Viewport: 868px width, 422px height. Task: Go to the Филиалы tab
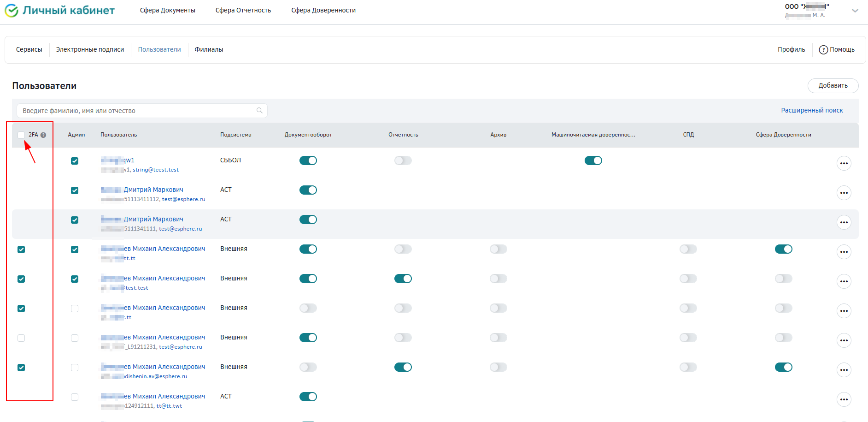coord(209,49)
